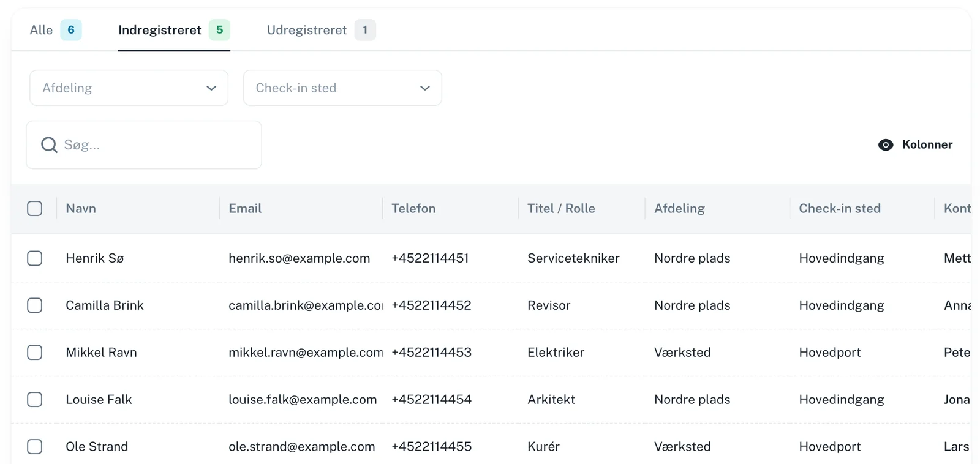Click the Elektriker title cell
Screen dimensions: 980x464
tap(556, 353)
